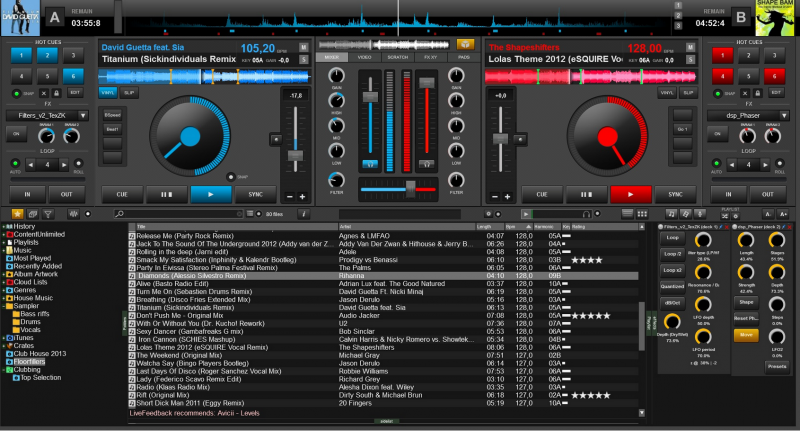Double the loop length on deck B with the right arrow

(x=765, y=165)
